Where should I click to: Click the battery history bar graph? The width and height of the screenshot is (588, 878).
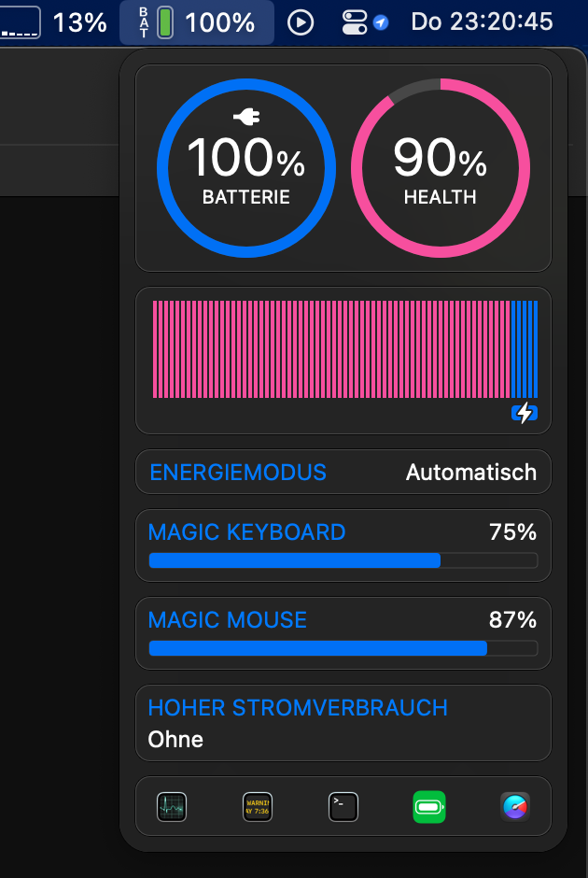[343, 349]
